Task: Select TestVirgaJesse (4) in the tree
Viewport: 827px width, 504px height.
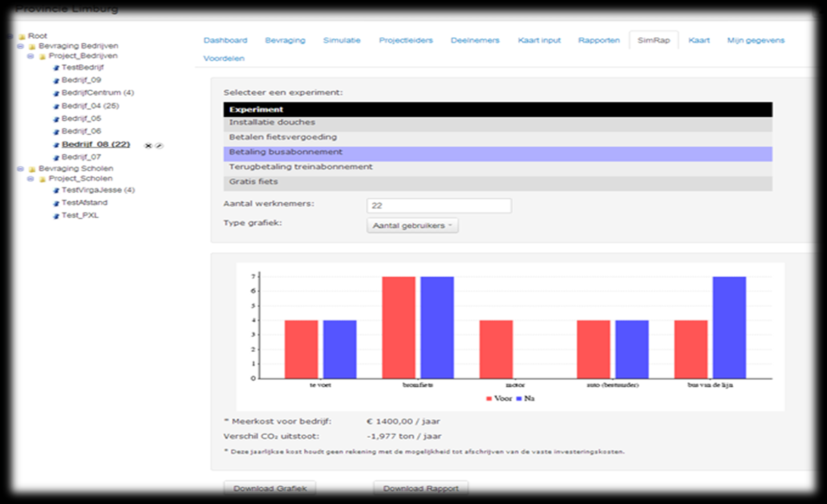Action: pyautogui.click(x=98, y=190)
